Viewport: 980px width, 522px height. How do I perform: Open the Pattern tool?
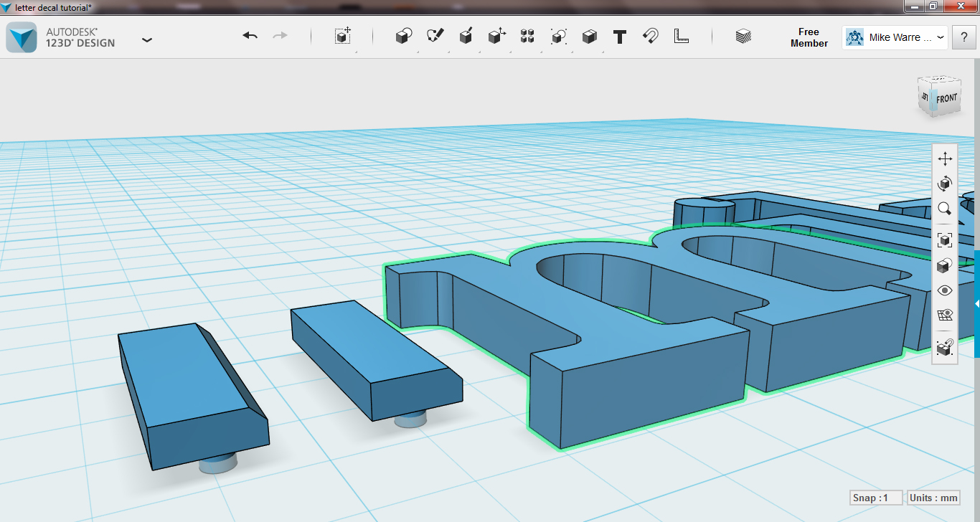527,36
